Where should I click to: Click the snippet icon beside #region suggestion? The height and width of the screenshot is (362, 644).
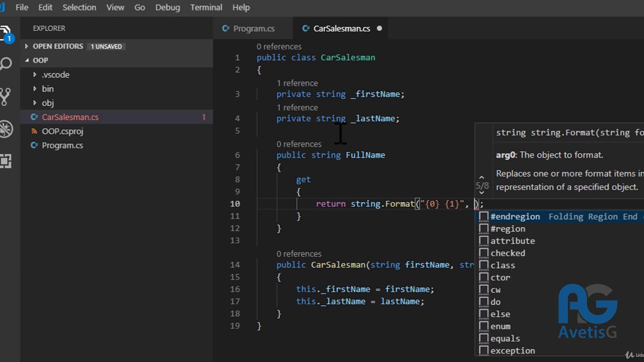coord(484,229)
